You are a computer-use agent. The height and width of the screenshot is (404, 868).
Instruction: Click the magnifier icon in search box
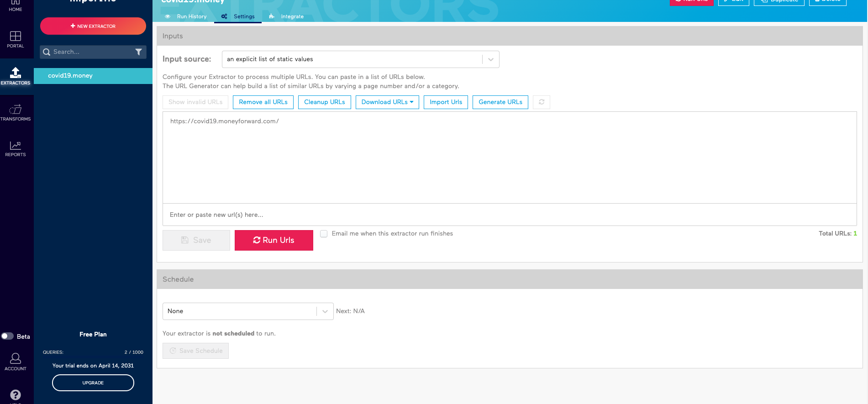(x=47, y=52)
